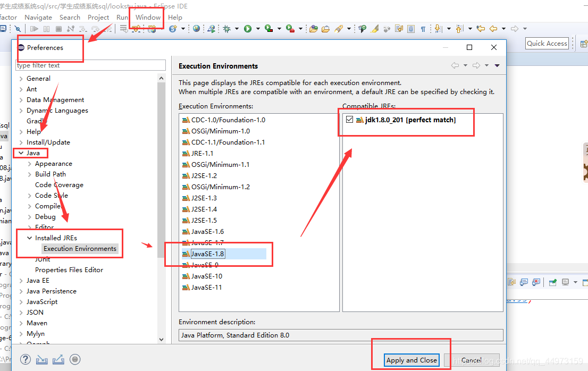Viewport: 588px width, 371px height.
Task: Click the Toggle Mark Occurrences highlighter icon
Action: coord(375,29)
